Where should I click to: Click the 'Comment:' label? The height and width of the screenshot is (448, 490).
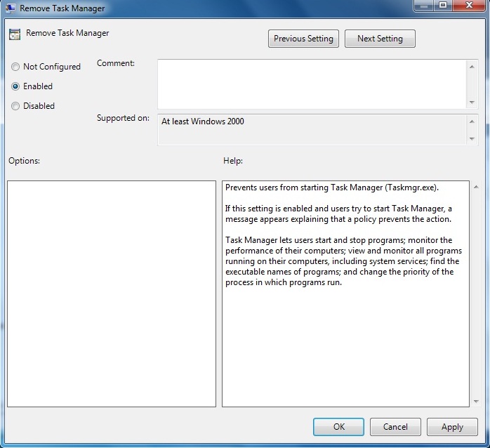click(x=116, y=63)
